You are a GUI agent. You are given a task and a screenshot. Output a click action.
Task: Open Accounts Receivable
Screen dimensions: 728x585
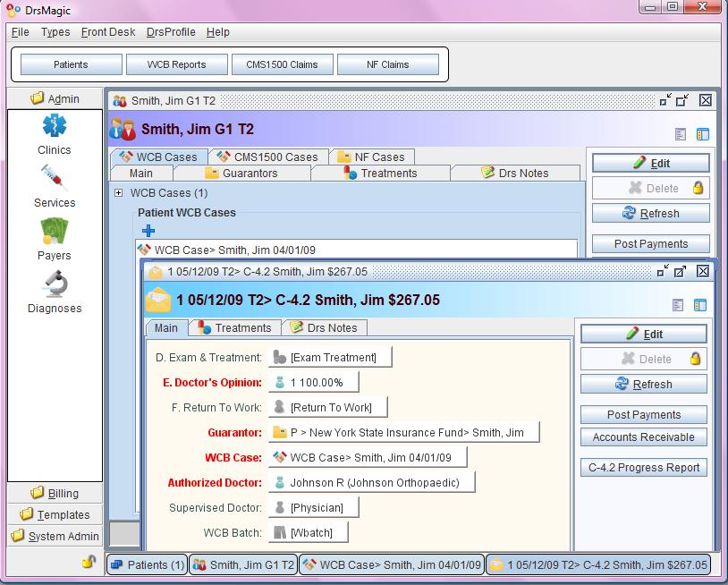coord(644,437)
